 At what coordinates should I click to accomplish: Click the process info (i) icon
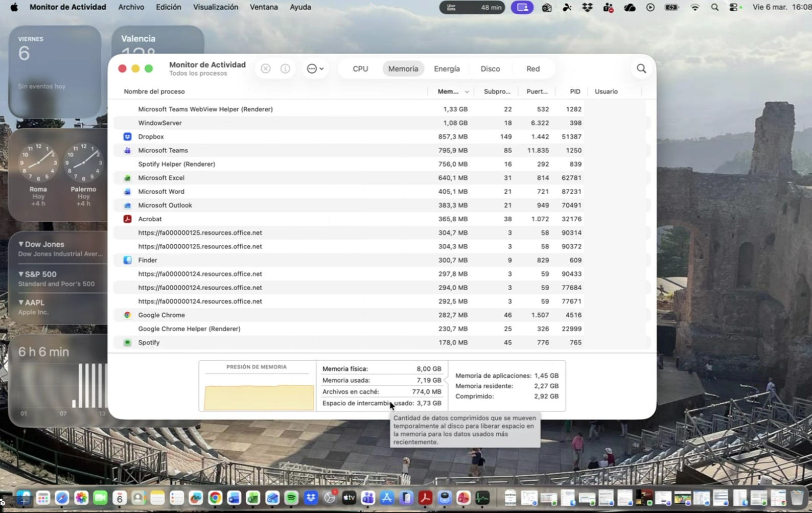pyautogui.click(x=285, y=68)
